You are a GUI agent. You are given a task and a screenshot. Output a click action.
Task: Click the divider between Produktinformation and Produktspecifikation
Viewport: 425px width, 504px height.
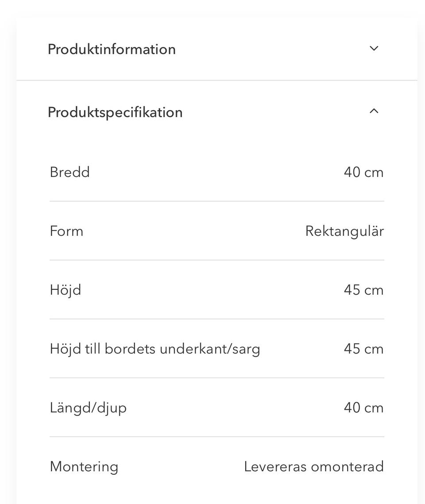[217, 81]
